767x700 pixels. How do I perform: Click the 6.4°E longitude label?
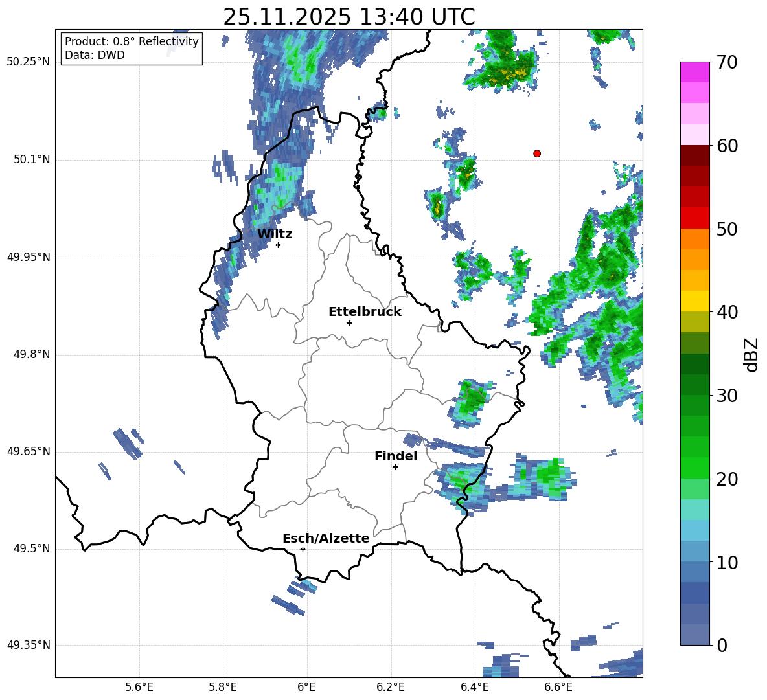tap(474, 687)
